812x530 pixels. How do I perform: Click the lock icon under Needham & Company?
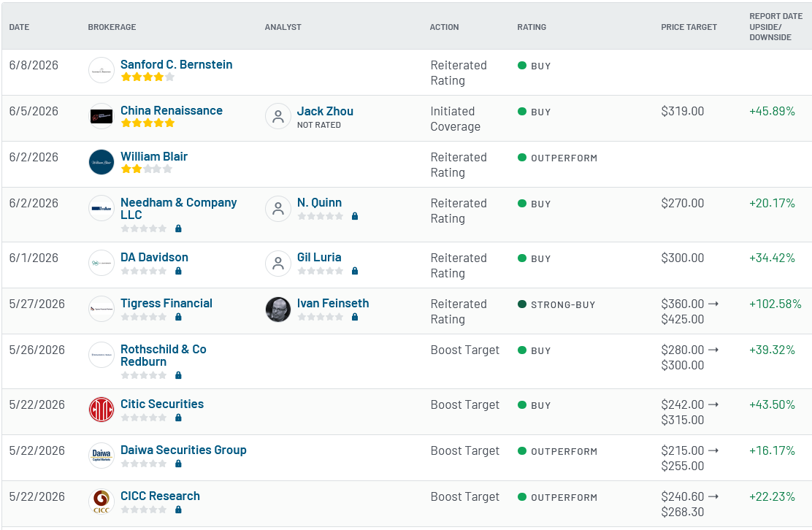coord(178,228)
